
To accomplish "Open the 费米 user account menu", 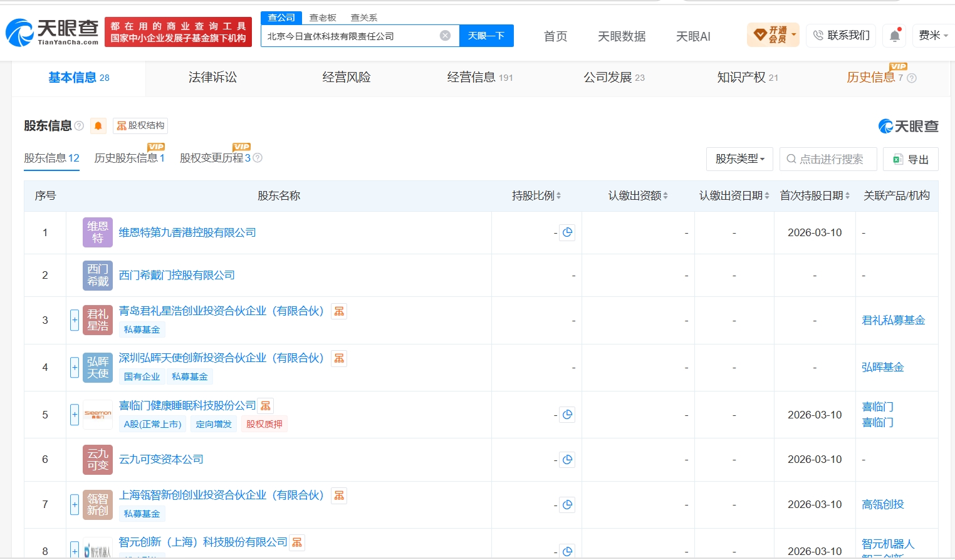I will point(933,36).
